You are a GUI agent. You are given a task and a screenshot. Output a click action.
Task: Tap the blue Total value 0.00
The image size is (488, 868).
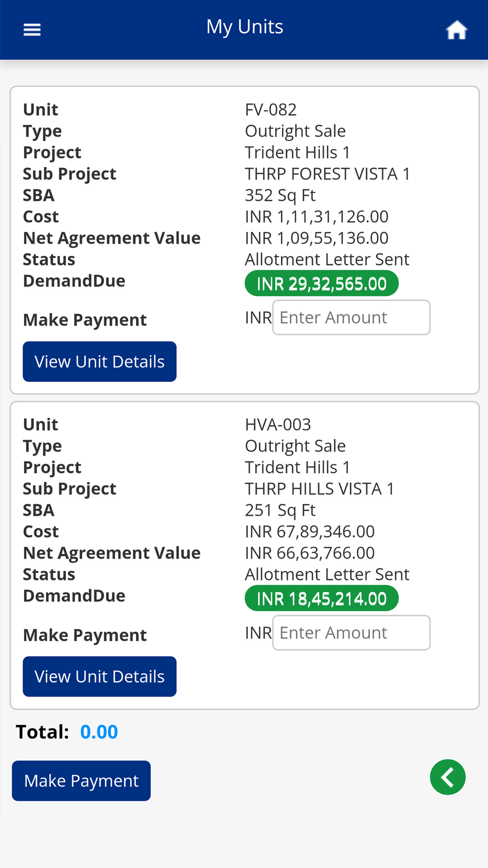[x=99, y=732]
